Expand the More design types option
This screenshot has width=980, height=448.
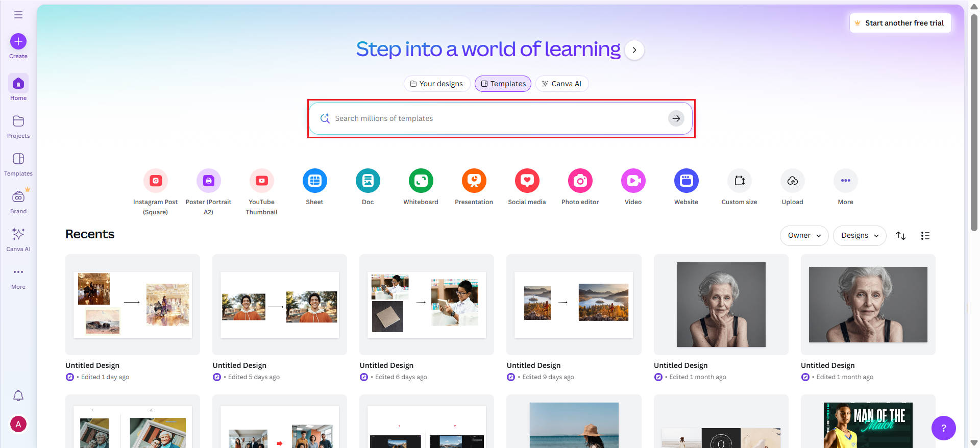pyautogui.click(x=845, y=181)
